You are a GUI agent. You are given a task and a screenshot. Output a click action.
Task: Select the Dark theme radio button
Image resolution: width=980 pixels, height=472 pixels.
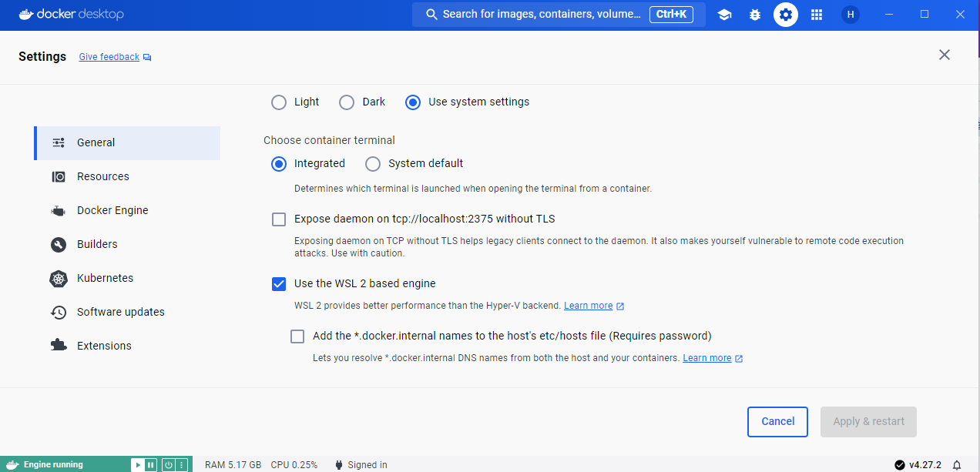(347, 102)
